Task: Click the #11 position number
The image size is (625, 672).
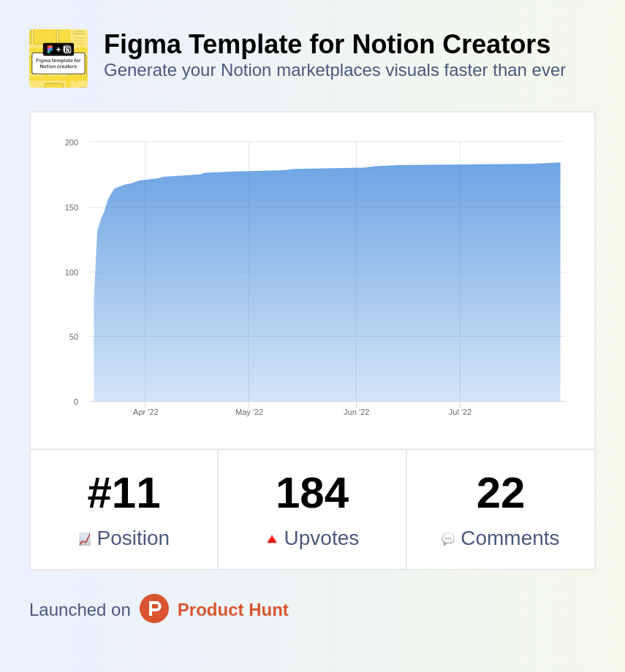Action: 124,493
